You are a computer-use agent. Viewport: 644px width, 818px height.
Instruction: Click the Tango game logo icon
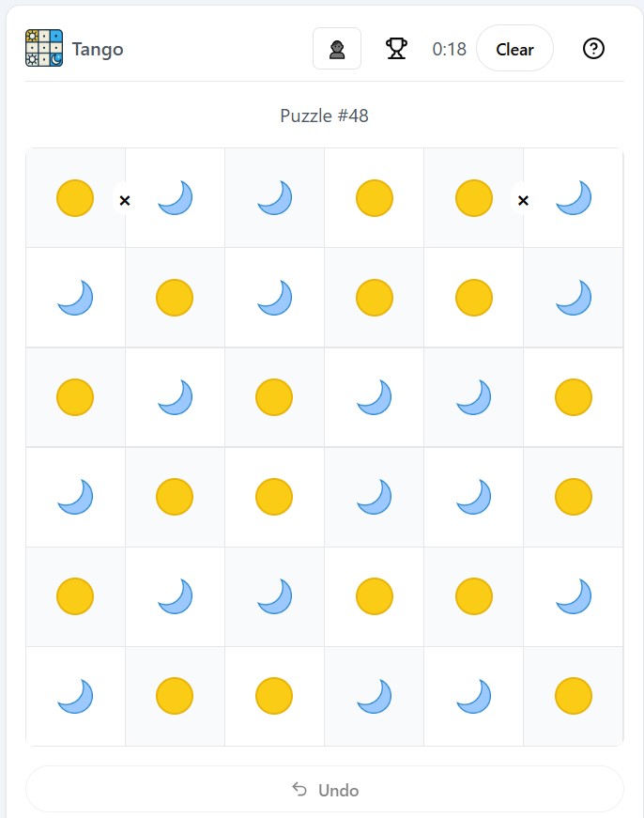pos(44,49)
